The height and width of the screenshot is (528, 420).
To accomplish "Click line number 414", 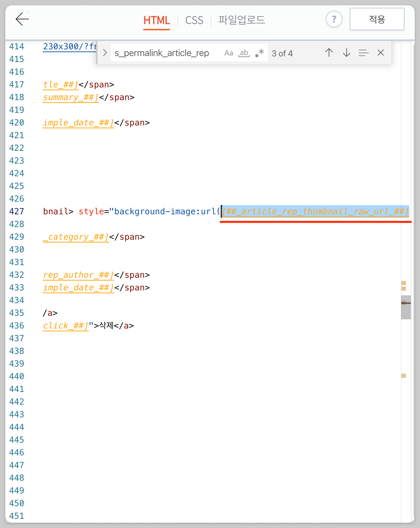I will 17,47.
